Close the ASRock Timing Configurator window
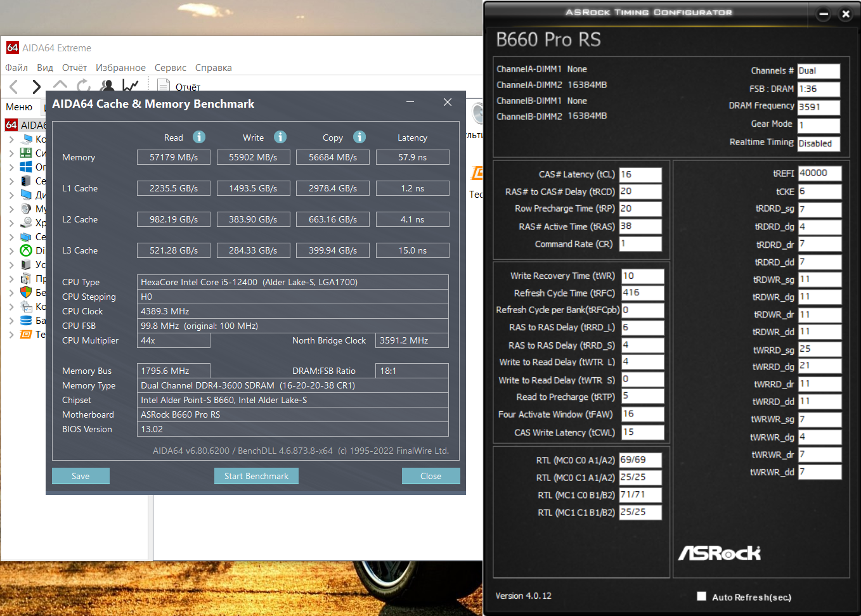Viewport: 861px width, 616px height. [846, 14]
